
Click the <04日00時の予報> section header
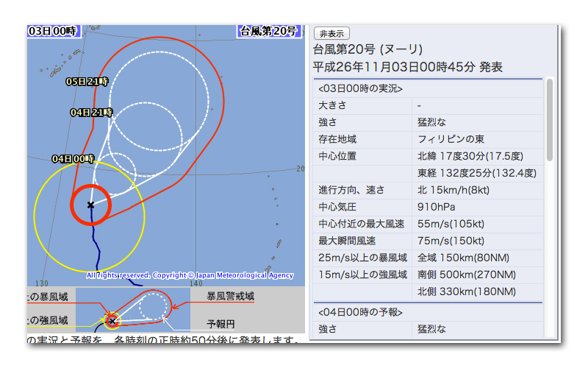360,312
